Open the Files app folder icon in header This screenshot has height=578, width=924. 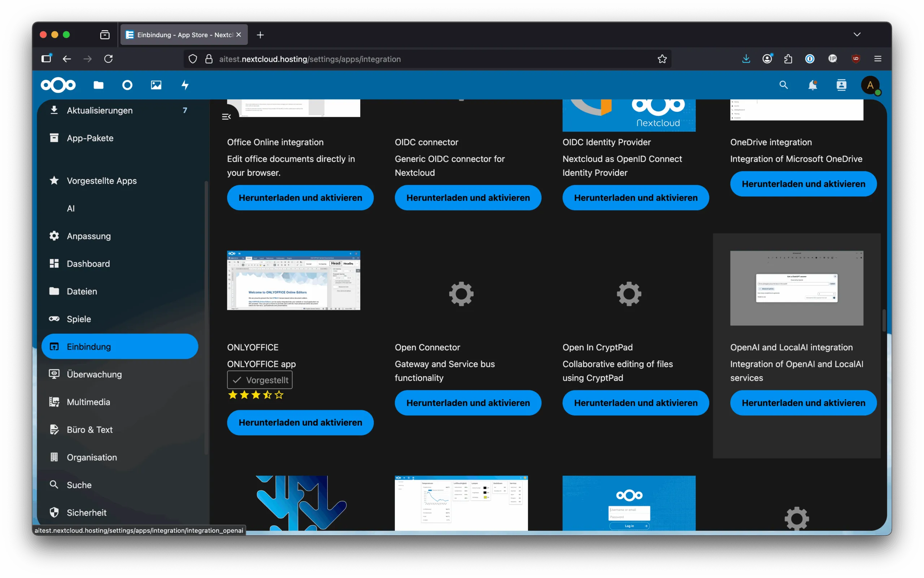coord(98,85)
